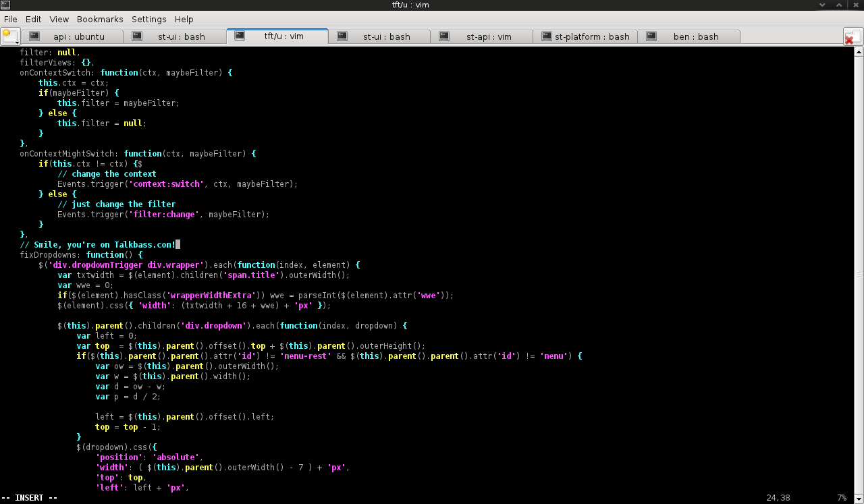864x504 pixels.
Task: Click the 'top = top - 1;' line
Action: point(128,426)
